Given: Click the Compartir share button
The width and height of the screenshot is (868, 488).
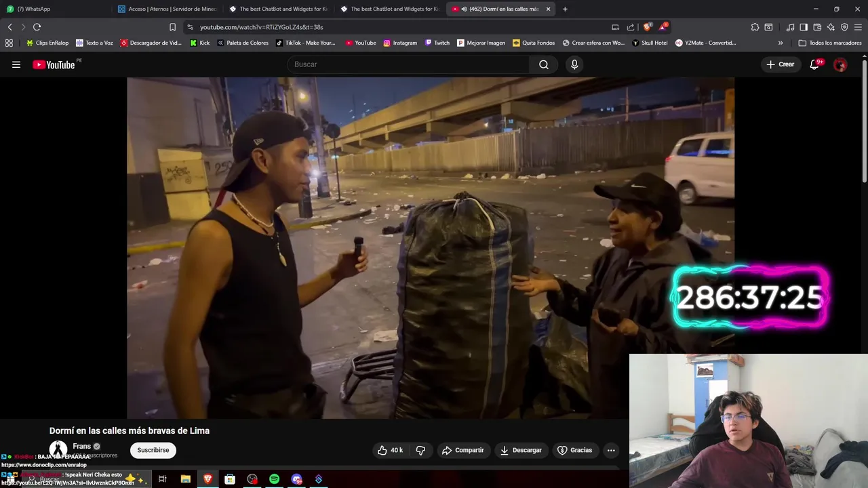Looking at the screenshot, I should pyautogui.click(x=462, y=450).
